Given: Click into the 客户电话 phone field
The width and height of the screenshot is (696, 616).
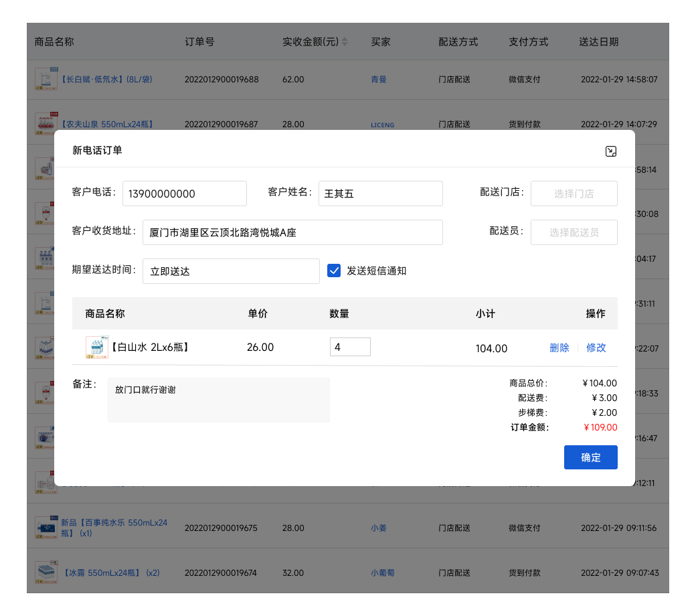Looking at the screenshot, I should point(184,194).
